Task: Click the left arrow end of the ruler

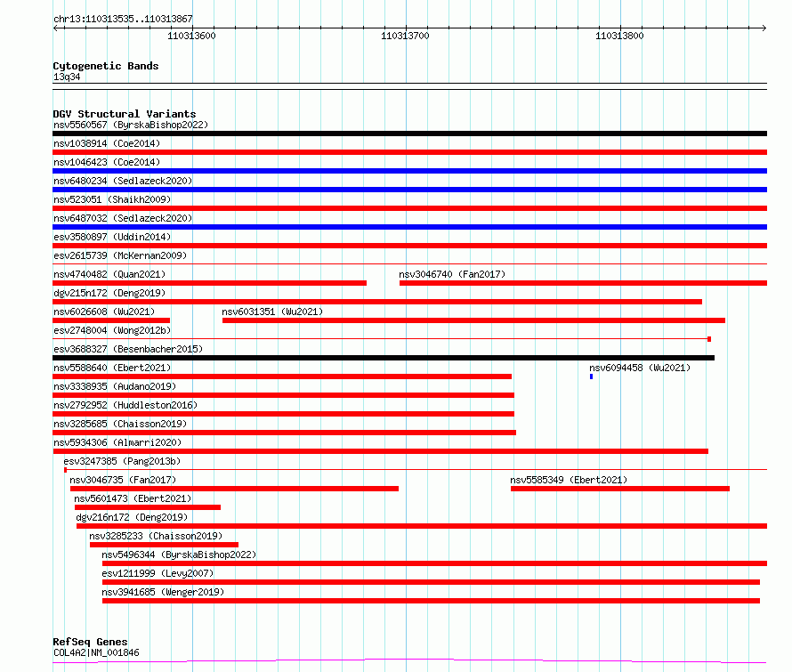Action: coord(56,28)
